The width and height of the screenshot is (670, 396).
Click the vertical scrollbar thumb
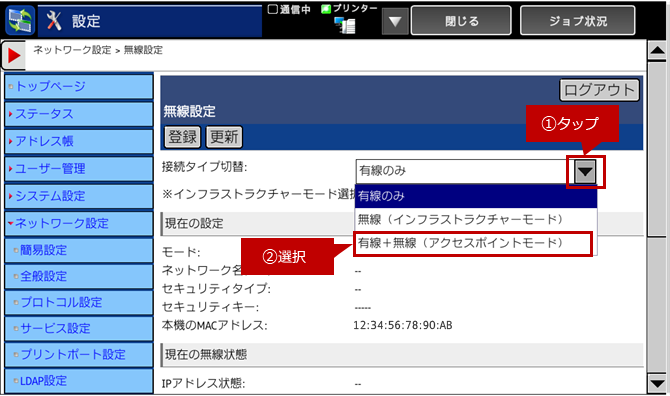tap(657, 149)
